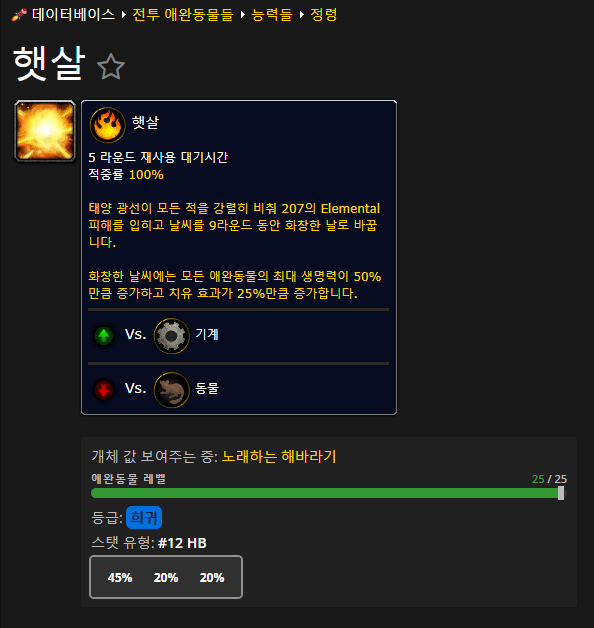This screenshot has height=628, width=594.
Task: Click the fire elemental icon in tooltip
Action: 107,125
